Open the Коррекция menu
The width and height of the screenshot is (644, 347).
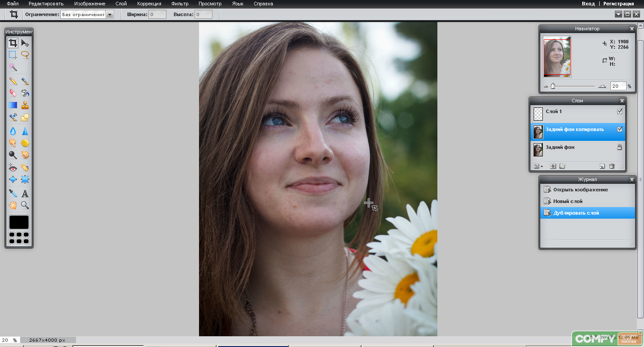point(149,4)
